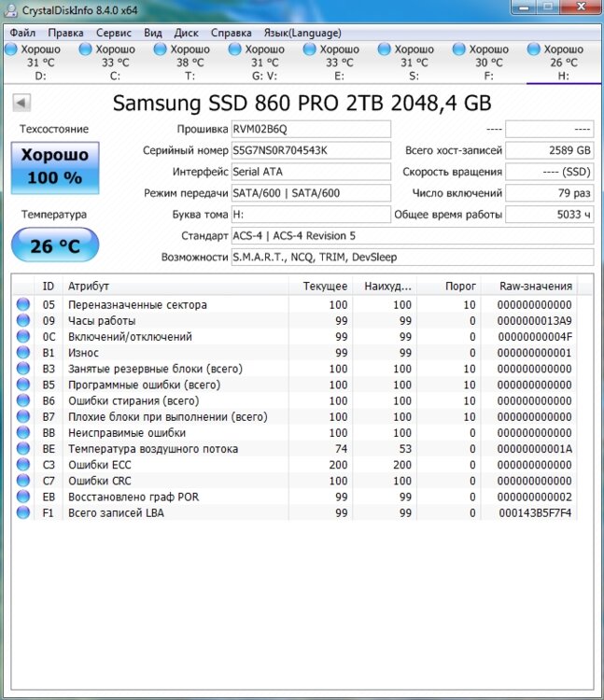Click the 26 °C temperature button

[x=55, y=246]
